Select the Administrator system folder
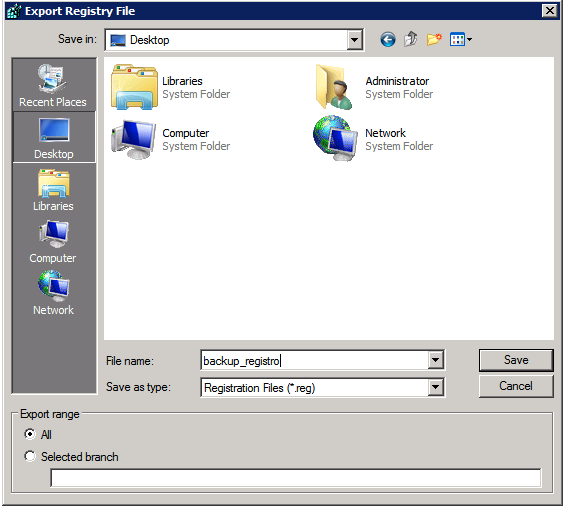563x506 pixels. pyautogui.click(x=374, y=87)
